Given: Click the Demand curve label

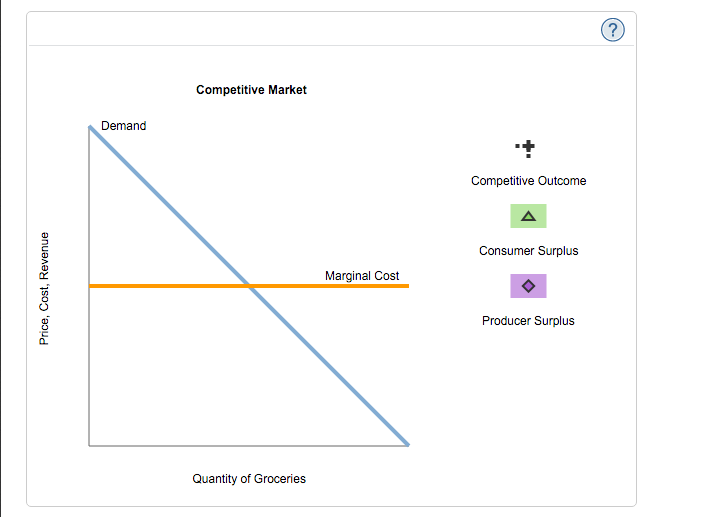Looking at the screenshot, I should coord(123,126).
